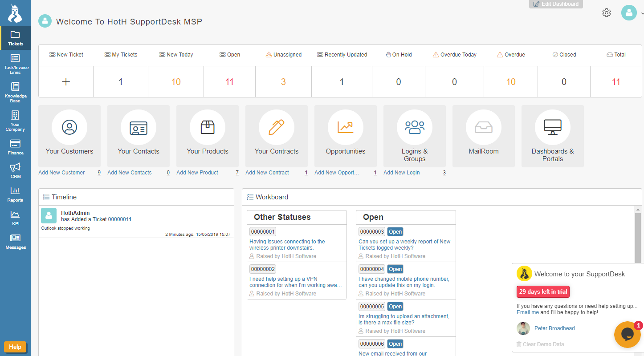
Task: Click the Welcome header avatar icon
Action: [x=45, y=21]
